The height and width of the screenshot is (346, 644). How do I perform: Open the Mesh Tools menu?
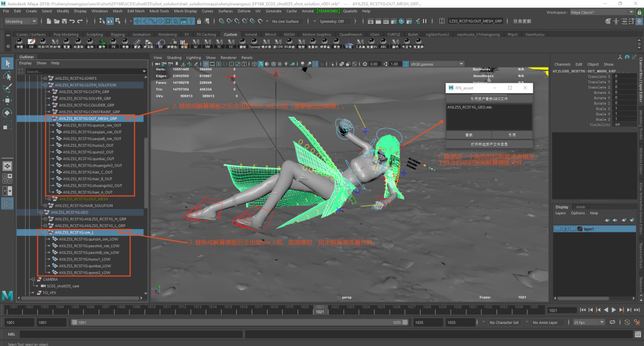point(160,11)
